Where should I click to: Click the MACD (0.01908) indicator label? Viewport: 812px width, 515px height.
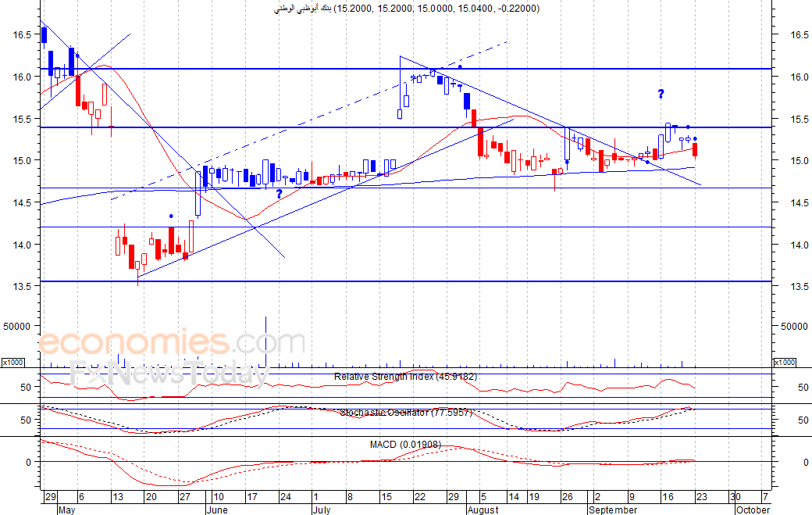tap(405, 445)
